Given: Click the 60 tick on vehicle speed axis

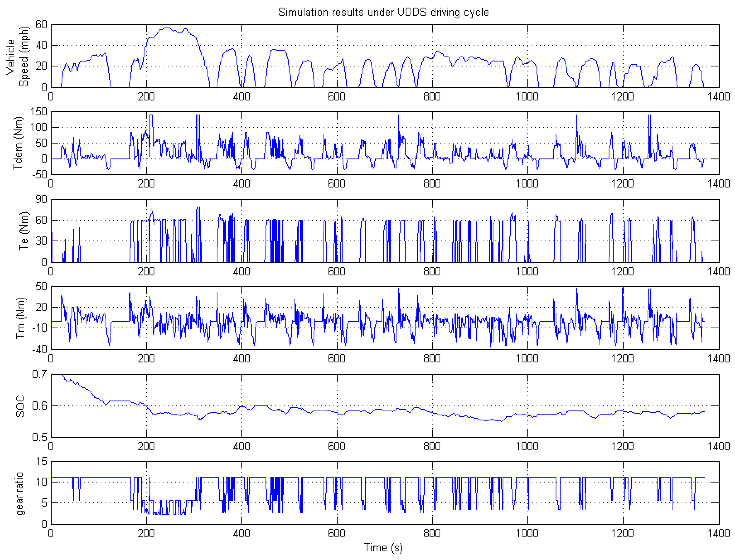Looking at the screenshot, I should (x=41, y=24).
